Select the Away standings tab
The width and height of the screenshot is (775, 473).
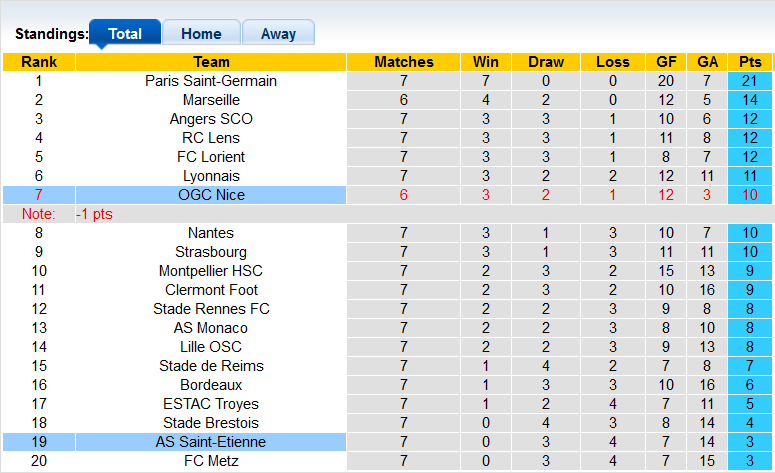[278, 33]
